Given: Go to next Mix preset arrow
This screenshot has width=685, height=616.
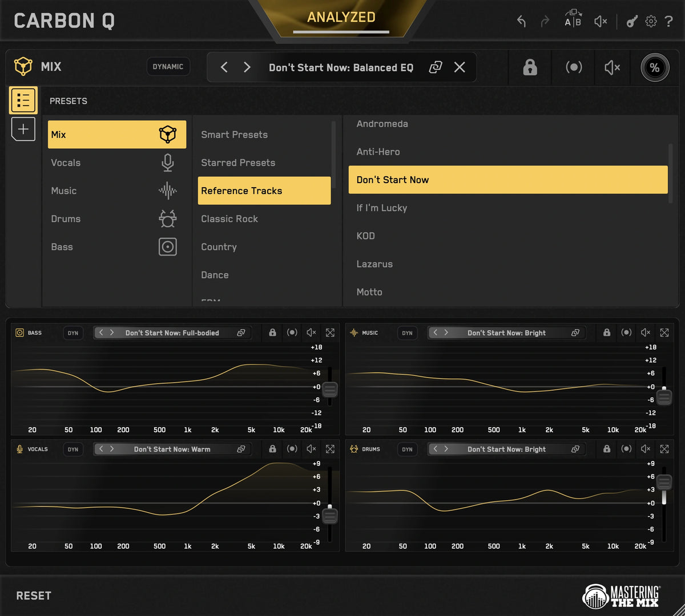Looking at the screenshot, I should pos(247,67).
